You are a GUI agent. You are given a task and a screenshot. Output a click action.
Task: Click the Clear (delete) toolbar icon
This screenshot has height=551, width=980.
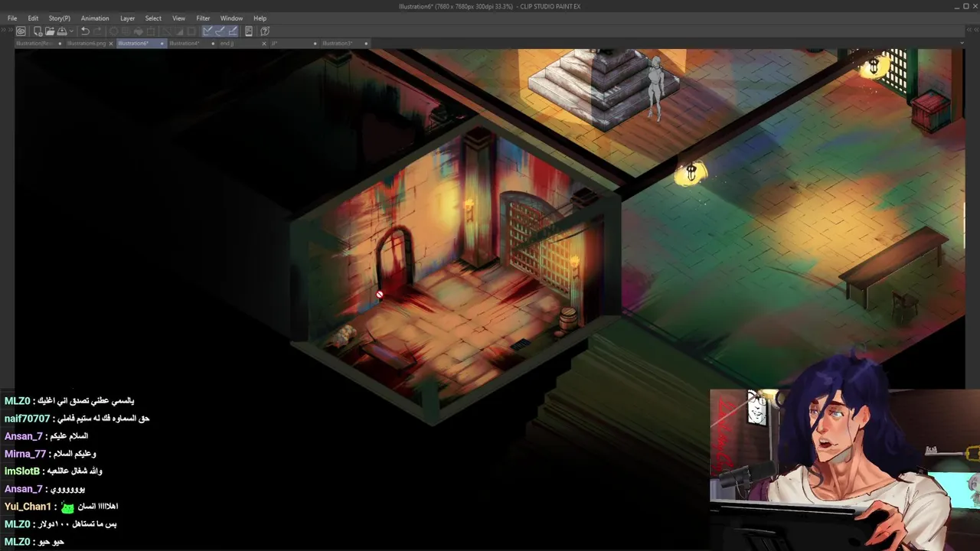(113, 31)
